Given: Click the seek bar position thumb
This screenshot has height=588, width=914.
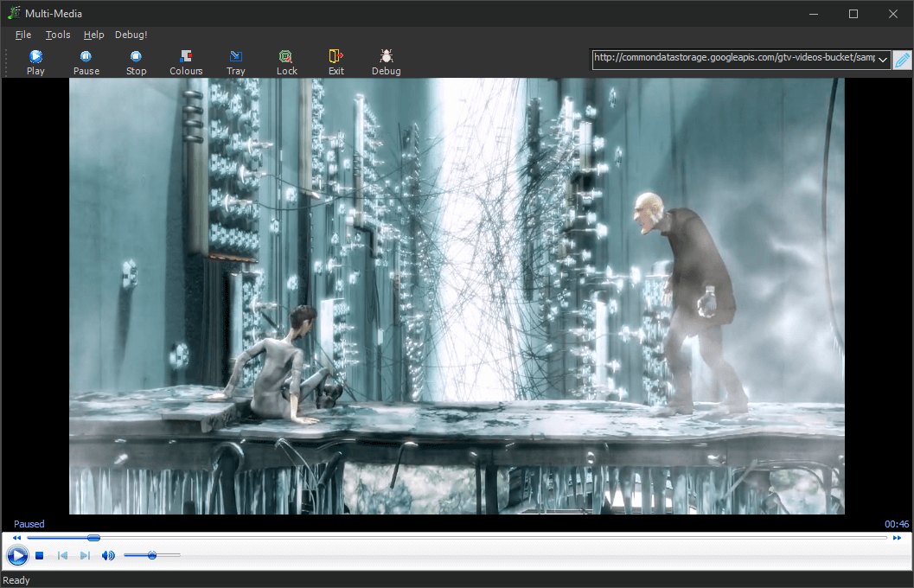Looking at the screenshot, I should pyautogui.click(x=93, y=537).
